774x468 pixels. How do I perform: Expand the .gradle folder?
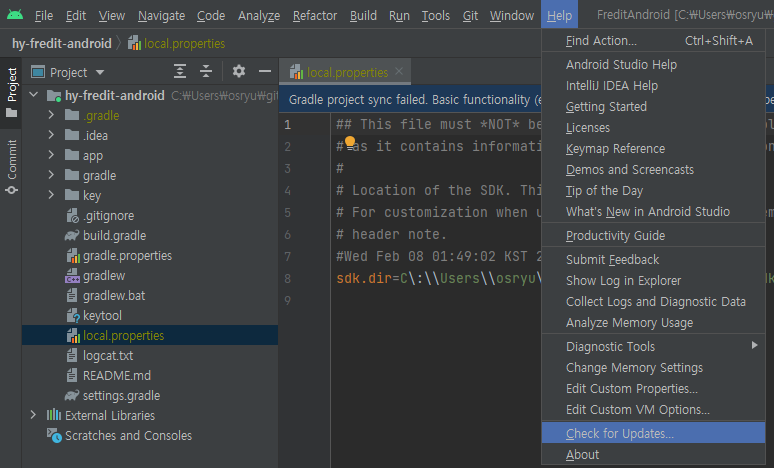tap(51, 115)
